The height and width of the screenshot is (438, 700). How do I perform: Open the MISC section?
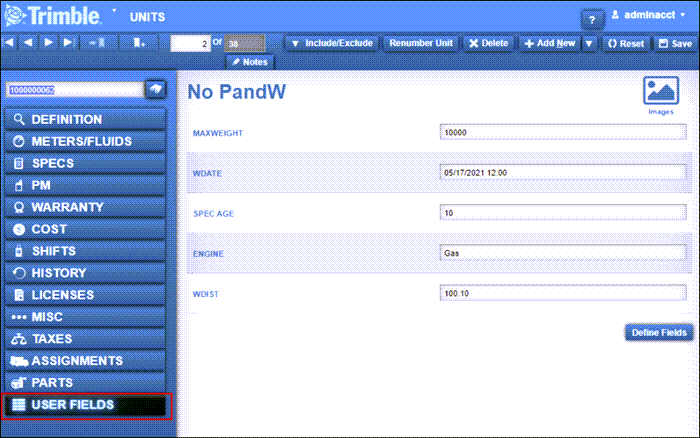click(x=85, y=317)
